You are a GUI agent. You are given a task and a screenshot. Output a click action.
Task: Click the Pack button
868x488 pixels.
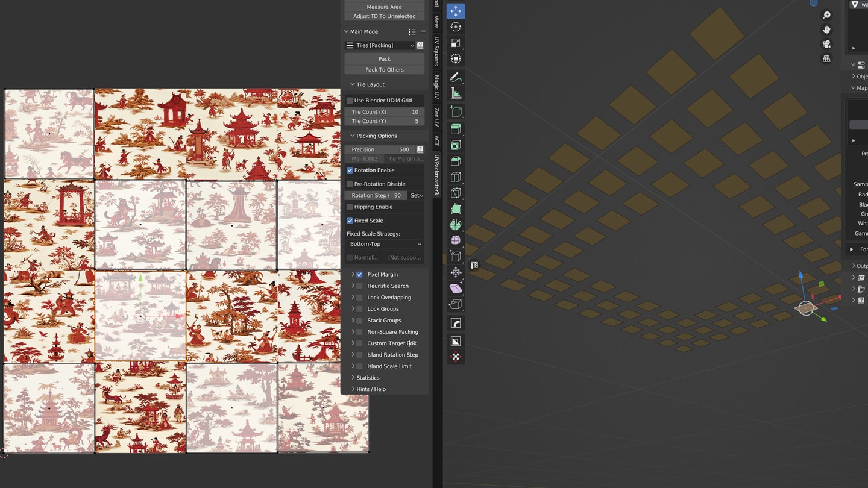click(385, 59)
